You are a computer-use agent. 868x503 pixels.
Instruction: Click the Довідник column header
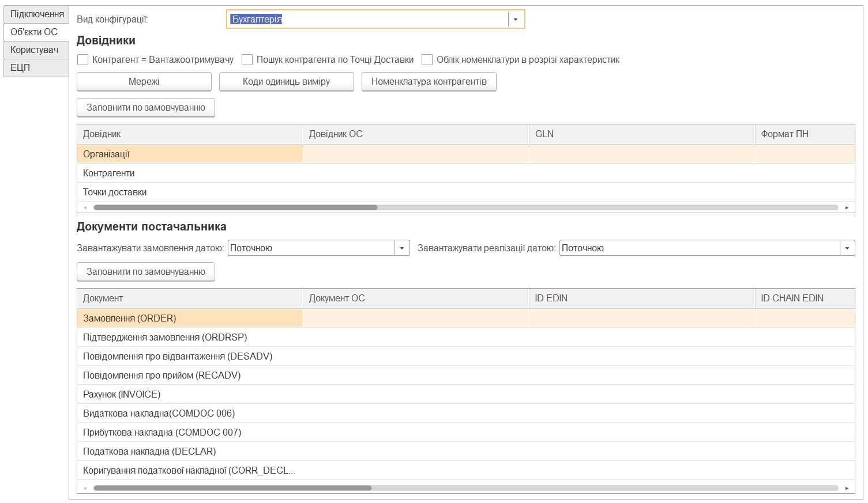pyautogui.click(x=190, y=134)
